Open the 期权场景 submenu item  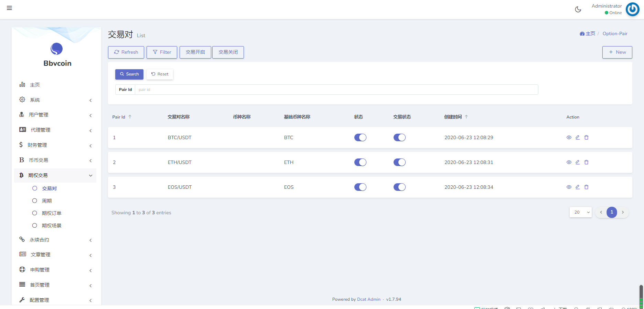52,226
